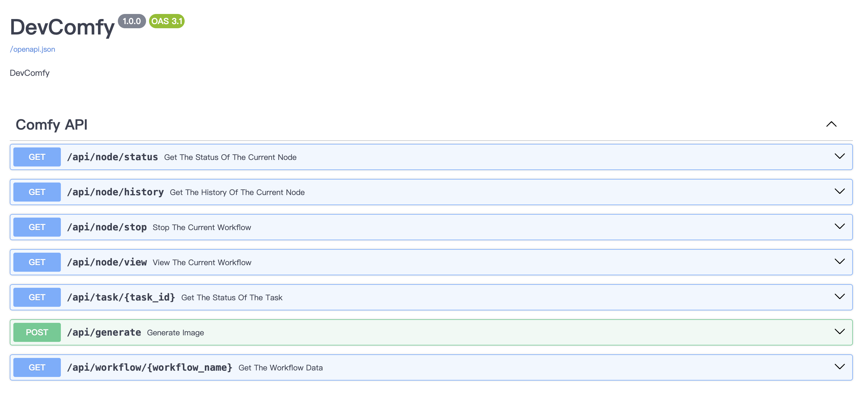Collapse the Comfy API section chevron
Viewport: 868px width, 393px height.
(x=831, y=124)
